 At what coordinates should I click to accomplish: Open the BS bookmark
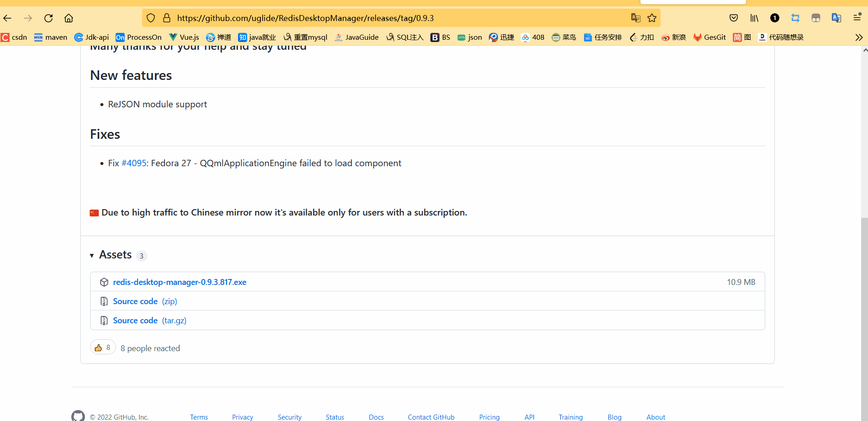[x=440, y=37]
